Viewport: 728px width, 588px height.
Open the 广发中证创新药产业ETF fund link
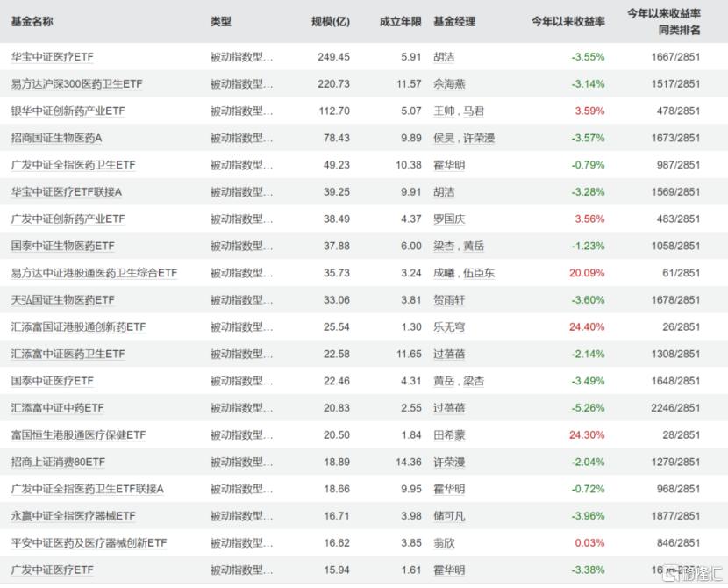point(68,219)
